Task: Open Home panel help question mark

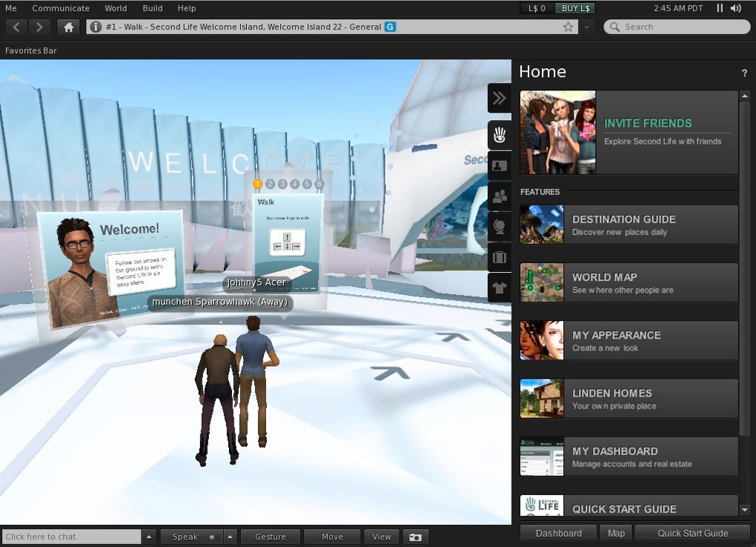Action: tap(744, 73)
